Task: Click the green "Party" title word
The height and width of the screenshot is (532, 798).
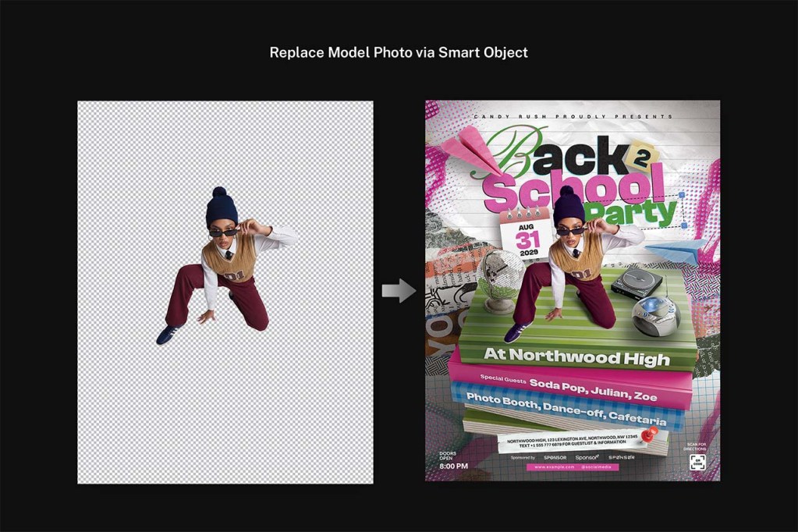Action: pyautogui.click(x=630, y=213)
